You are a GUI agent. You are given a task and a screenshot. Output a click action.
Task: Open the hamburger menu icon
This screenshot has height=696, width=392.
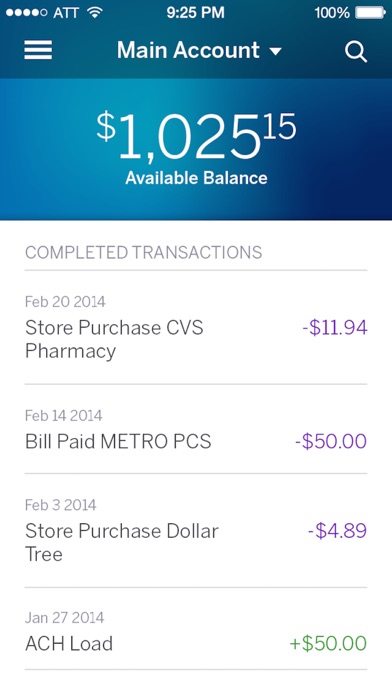[x=38, y=50]
